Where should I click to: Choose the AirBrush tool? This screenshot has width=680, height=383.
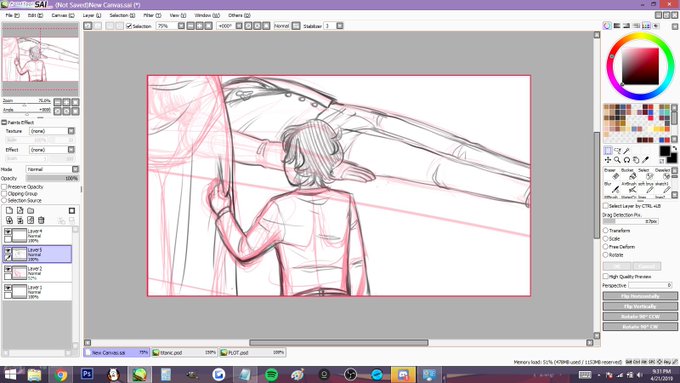[x=628, y=187]
